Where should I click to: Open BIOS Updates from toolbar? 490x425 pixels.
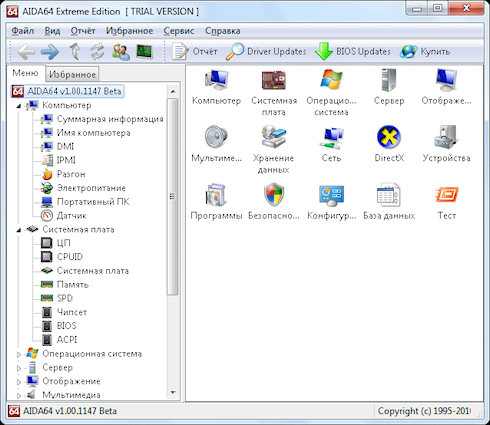point(353,52)
